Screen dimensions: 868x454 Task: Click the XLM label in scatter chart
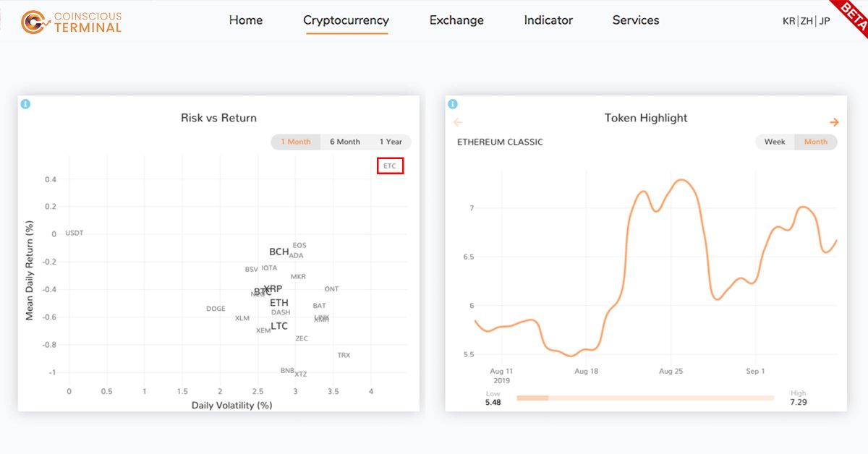tap(242, 318)
